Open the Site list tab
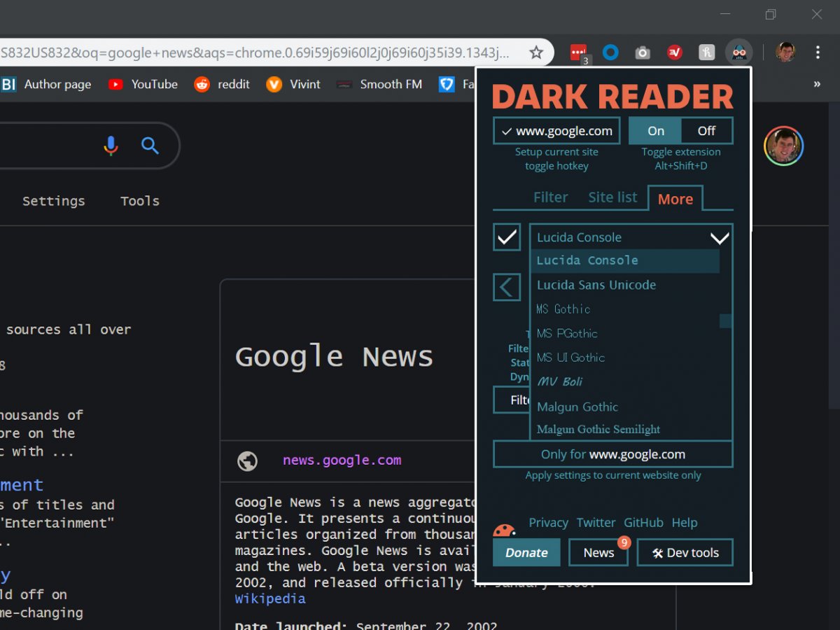This screenshot has width=840, height=630. click(x=612, y=197)
